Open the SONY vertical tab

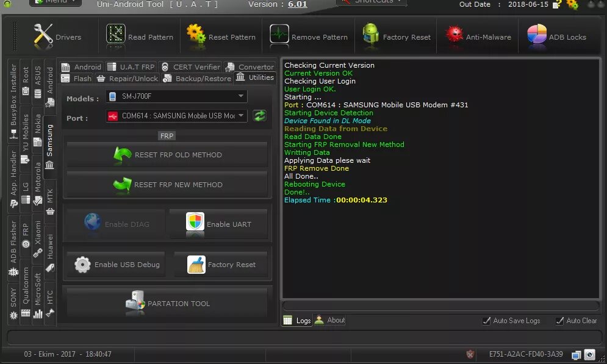[x=13, y=303]
